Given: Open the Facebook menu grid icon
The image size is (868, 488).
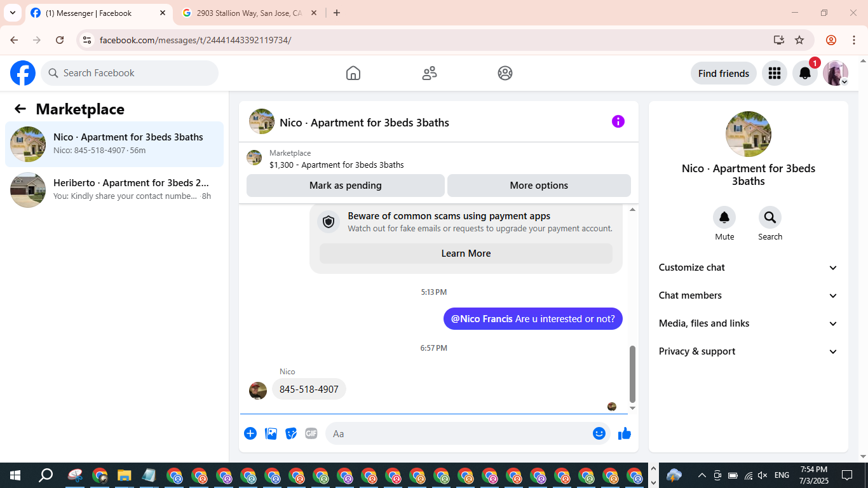Looking at the screenshot, I should pyautogui.click(x=774, y=73).
